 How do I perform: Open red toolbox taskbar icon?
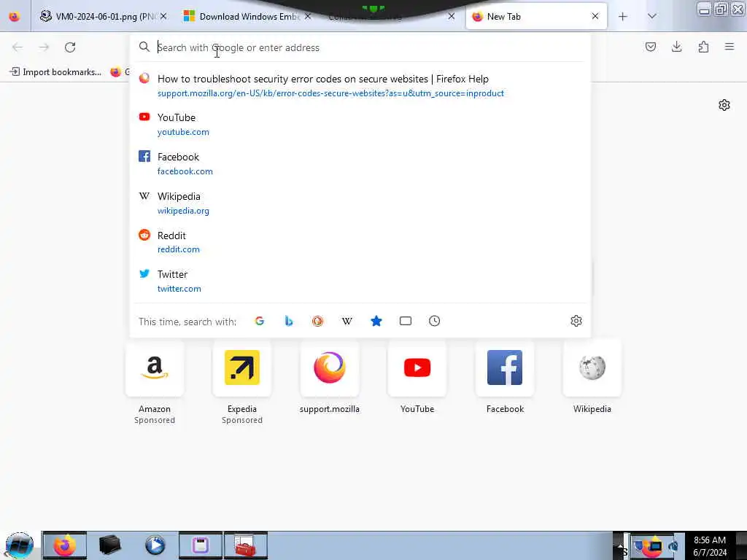246,545
